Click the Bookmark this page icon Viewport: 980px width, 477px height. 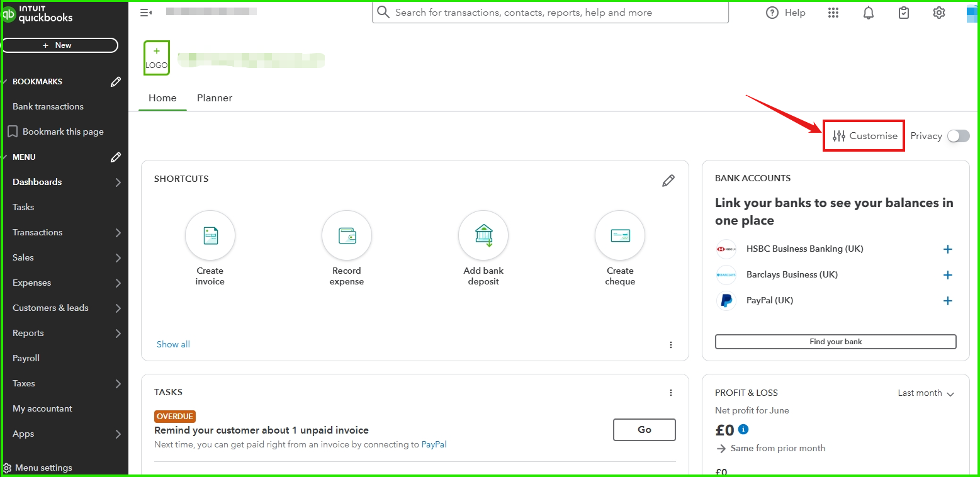click(x=12, y=132)
